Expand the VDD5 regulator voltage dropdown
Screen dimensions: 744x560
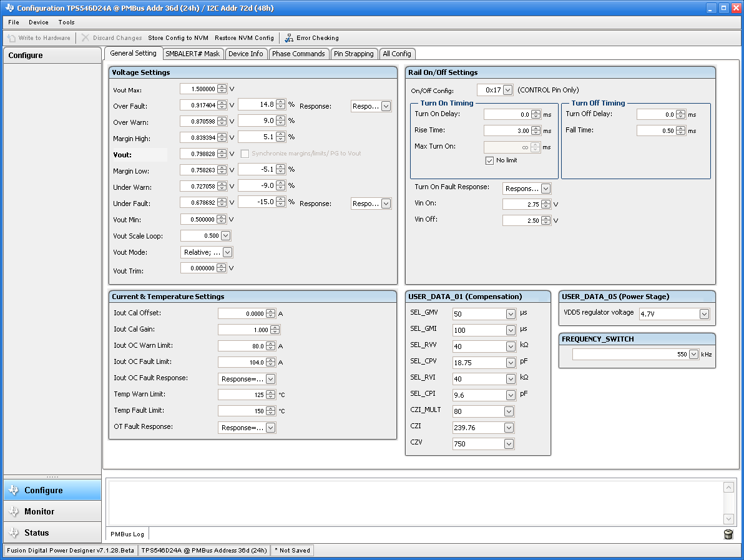click(x=704, y=314)
